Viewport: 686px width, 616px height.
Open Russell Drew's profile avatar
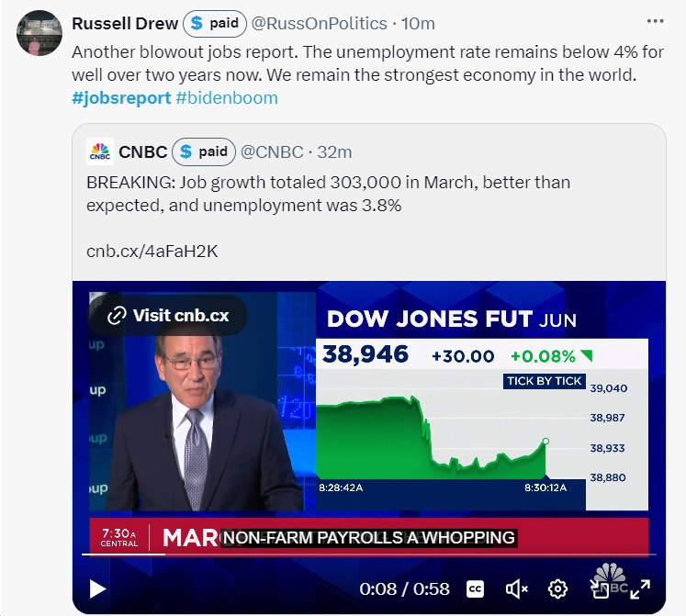pos(39,33)
